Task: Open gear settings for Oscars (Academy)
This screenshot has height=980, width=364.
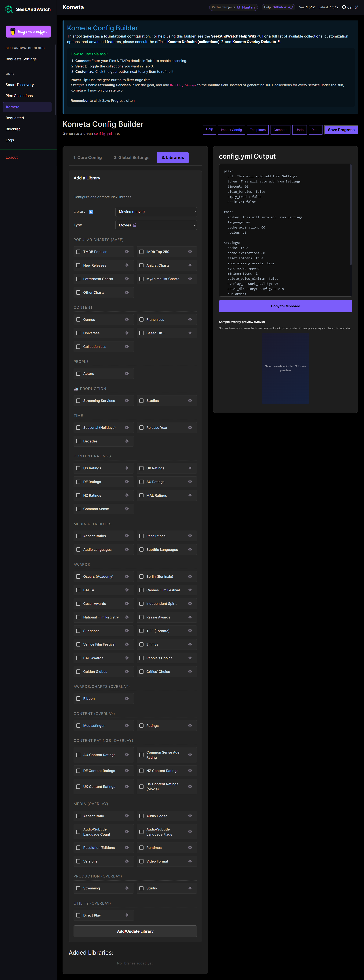Action: pyautogui.click(x=127, y=576)
